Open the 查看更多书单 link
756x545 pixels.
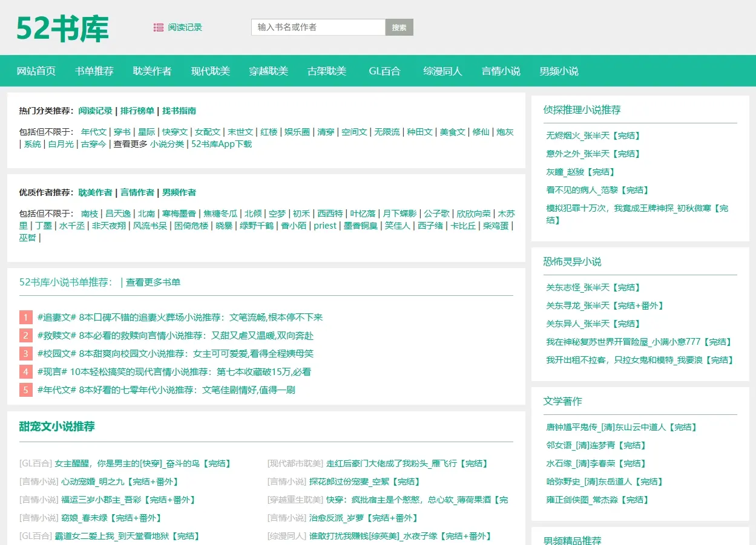point(153,282)
